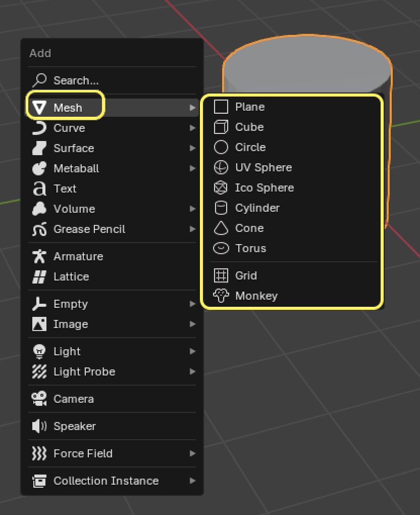This screenshot has width=420, height=515.
Task: Click the Camera object icon
Action: 39,399
